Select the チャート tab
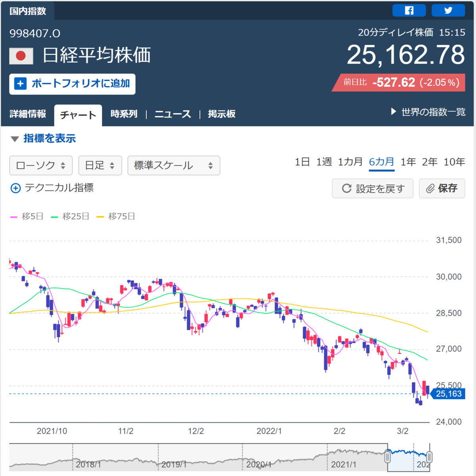The image size is (476, 476). tap(78, 115)
